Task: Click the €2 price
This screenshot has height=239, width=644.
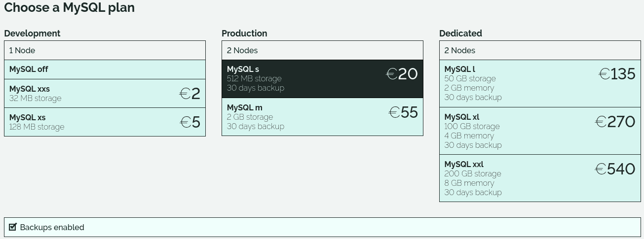Action: coord(190,94)
